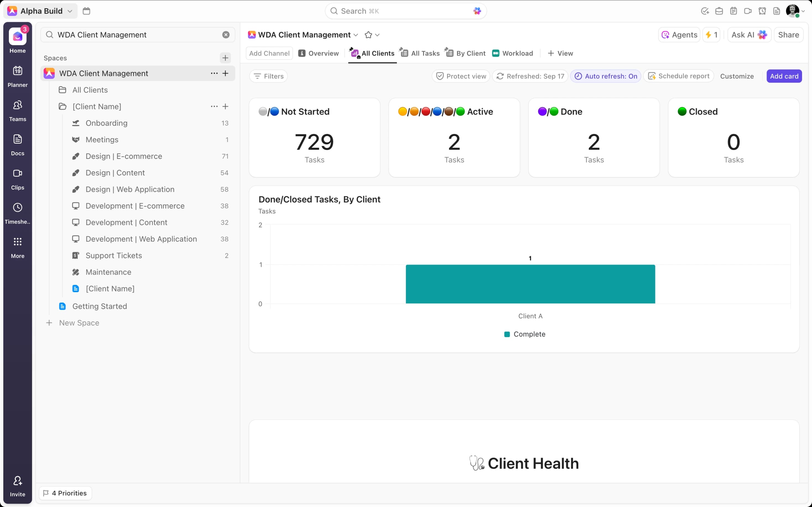Open the Planner from the sidebar
Image resolution: width=812 pixels, height=507 pixels.
pyautogui.click(x=17, y=75)
